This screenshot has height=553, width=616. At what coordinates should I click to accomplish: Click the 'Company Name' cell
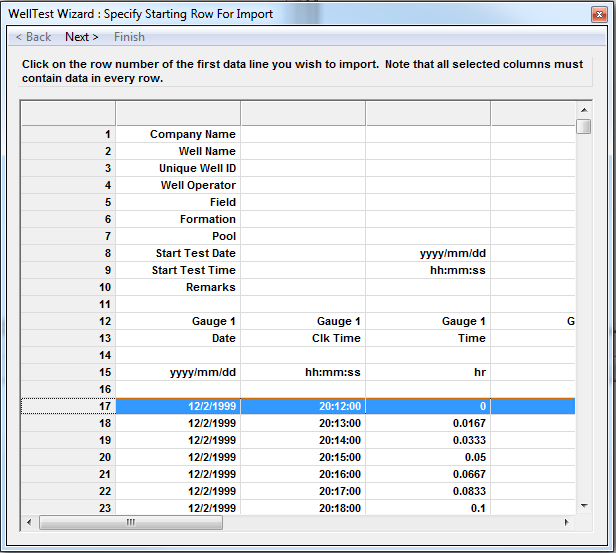coord(178,134)
